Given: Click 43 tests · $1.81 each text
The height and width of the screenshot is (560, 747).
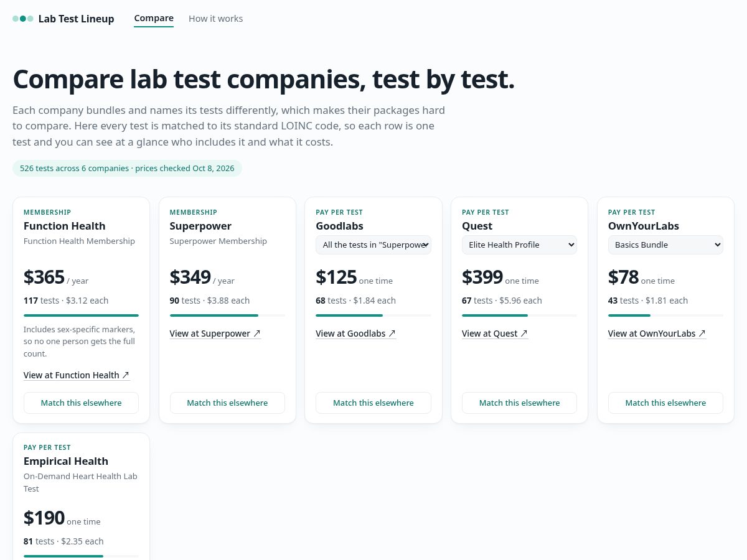Looking at the screenshot, I should [648, 301].
